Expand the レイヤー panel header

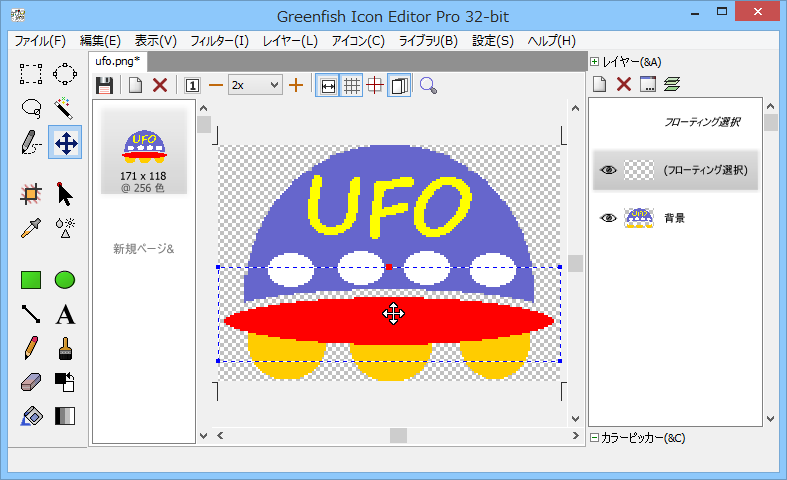(x=594, y=61)
